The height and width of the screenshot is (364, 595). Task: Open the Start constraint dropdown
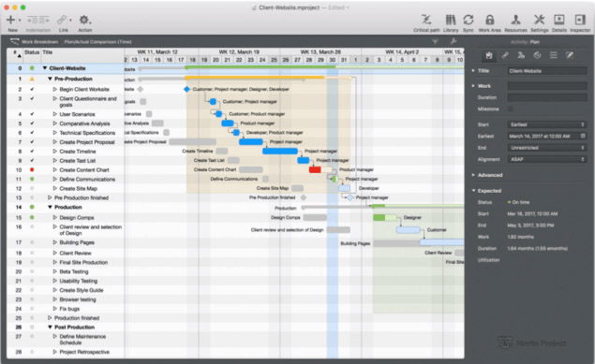point(547,124)
